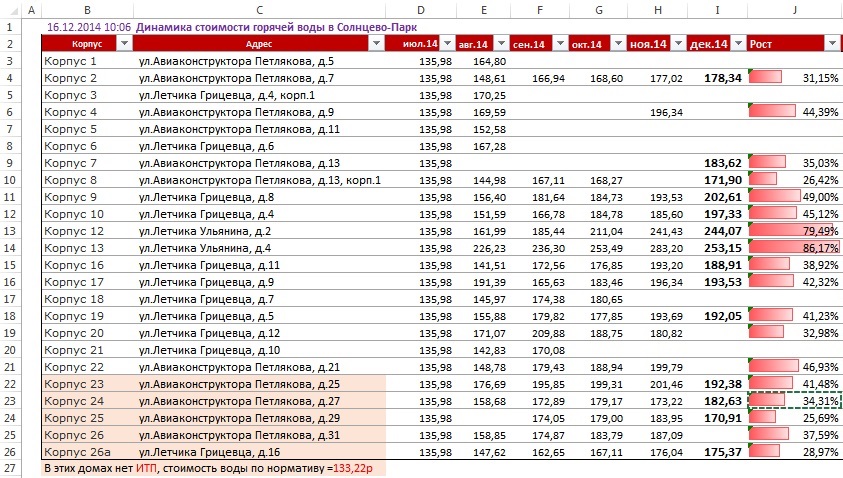Open the Адрес column filter dropdown
Image resolution: width=843 pixels, height=478 pixels.
(376, 44)
